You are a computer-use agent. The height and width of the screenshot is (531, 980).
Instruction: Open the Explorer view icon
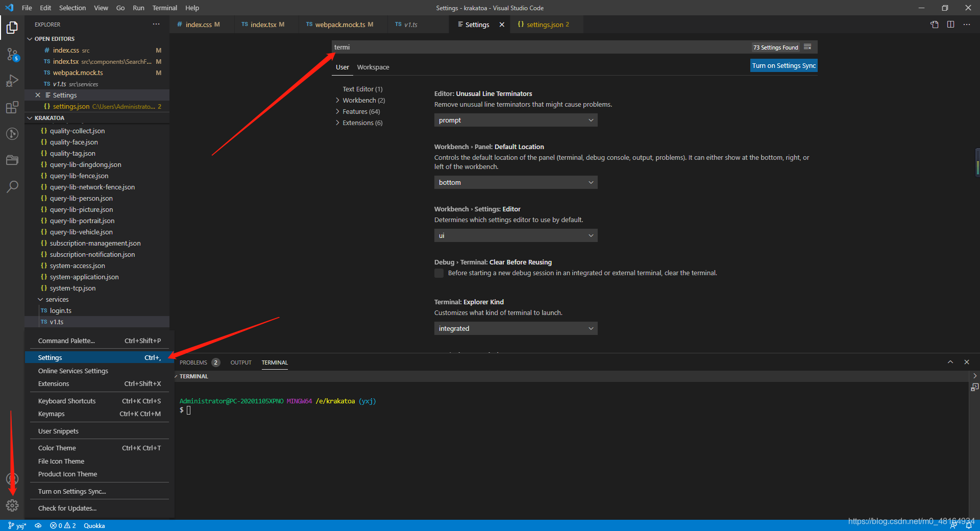[12, 28]
